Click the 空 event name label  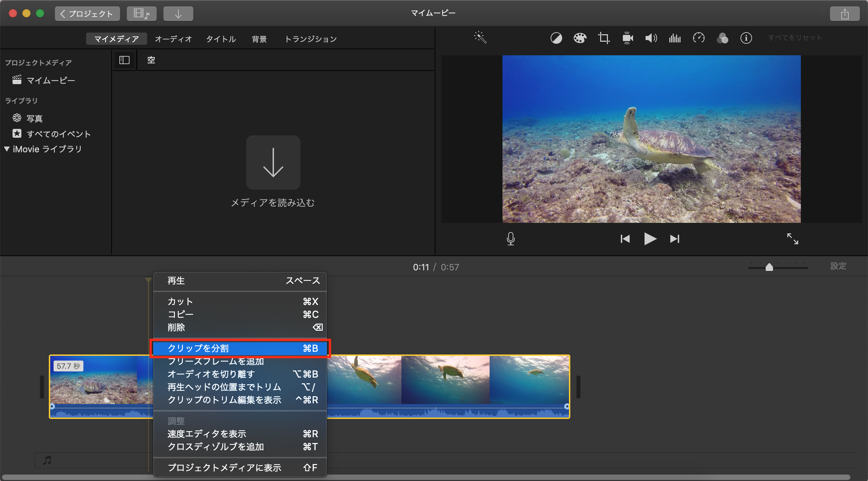coord(151,60)
